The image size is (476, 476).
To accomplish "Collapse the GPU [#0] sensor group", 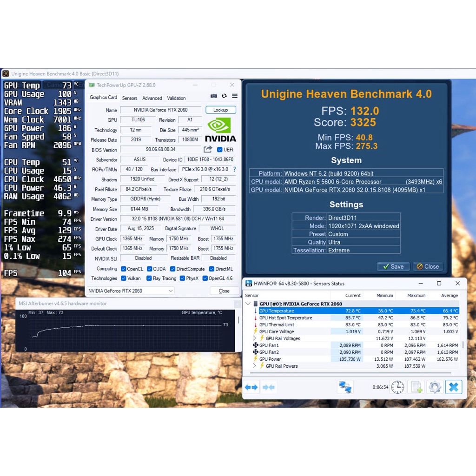I will 248,304.
